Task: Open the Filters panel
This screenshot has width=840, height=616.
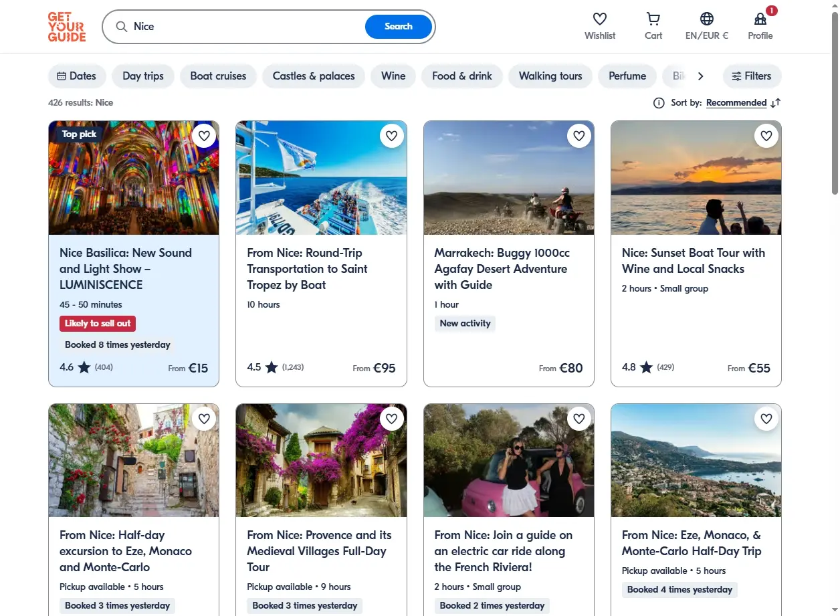Action: click(x=752, y=76)
